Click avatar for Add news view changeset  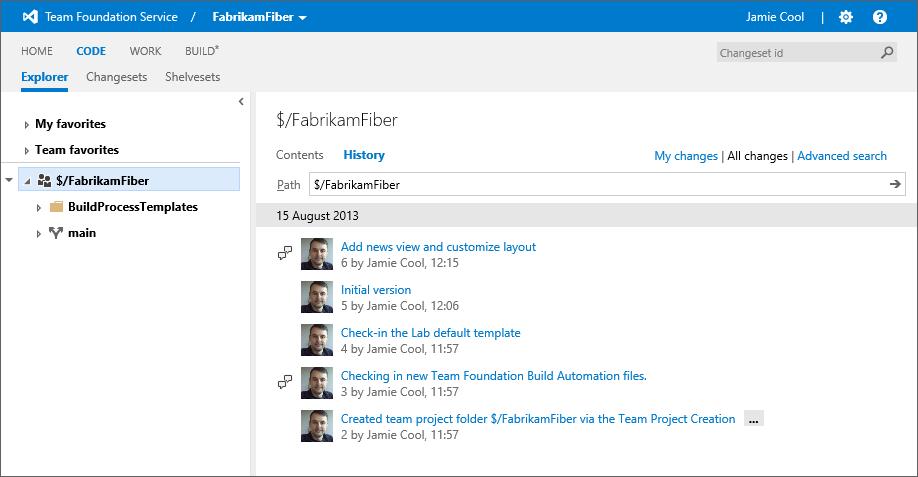pos(317,254)
